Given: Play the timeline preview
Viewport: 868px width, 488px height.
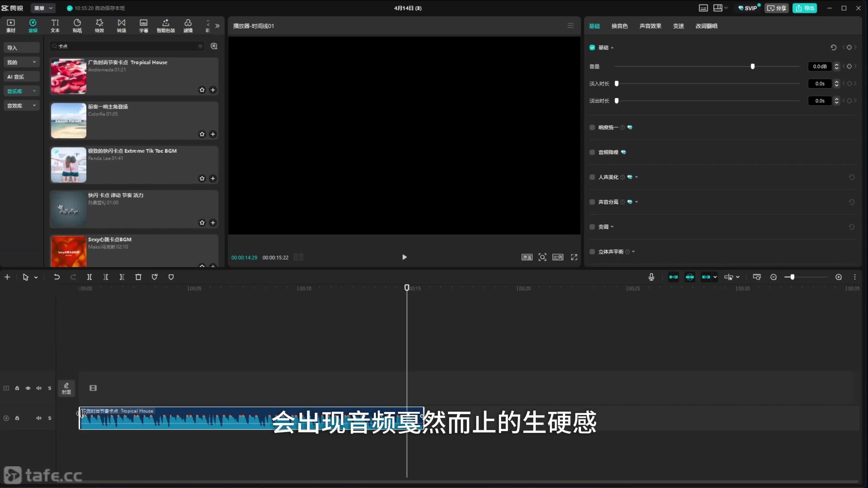Looking at the screenshot, I should click(x=404, y=257).
